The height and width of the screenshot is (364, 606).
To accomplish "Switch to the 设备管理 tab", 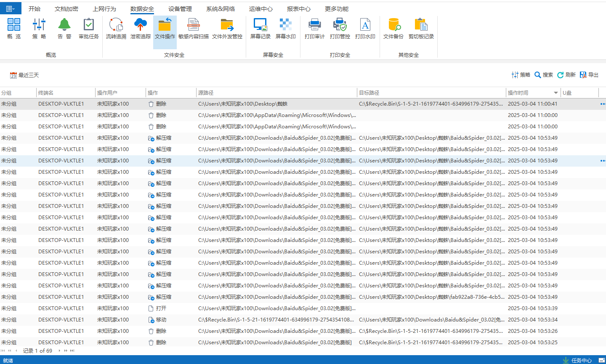I will (180, 9).
